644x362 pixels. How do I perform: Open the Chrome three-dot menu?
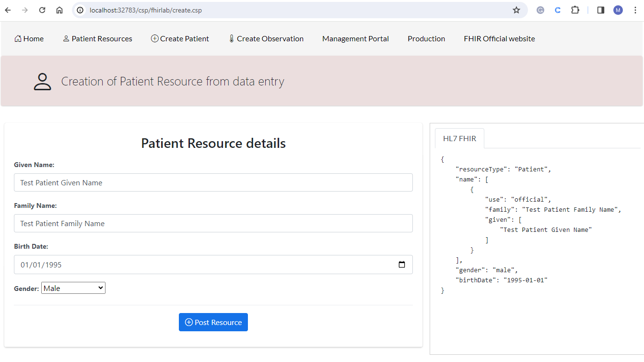tap(635, 10)
